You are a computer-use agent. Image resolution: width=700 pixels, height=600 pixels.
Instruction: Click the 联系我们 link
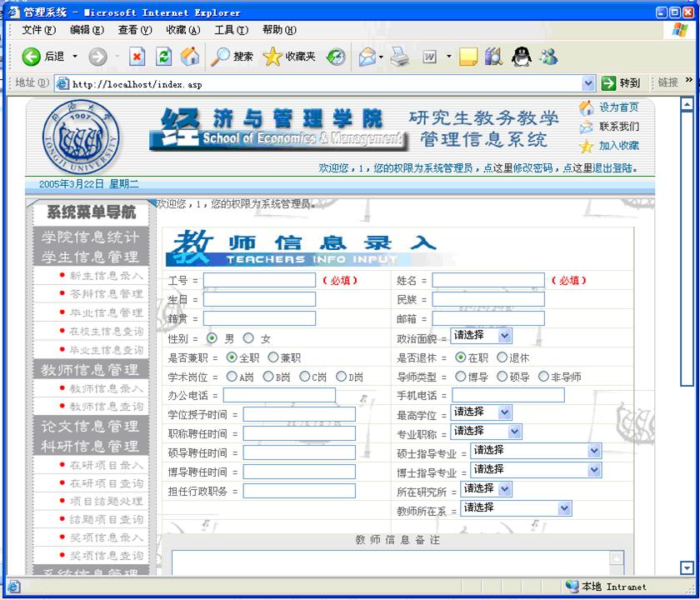pyautogui.click(x=618, y=127)
